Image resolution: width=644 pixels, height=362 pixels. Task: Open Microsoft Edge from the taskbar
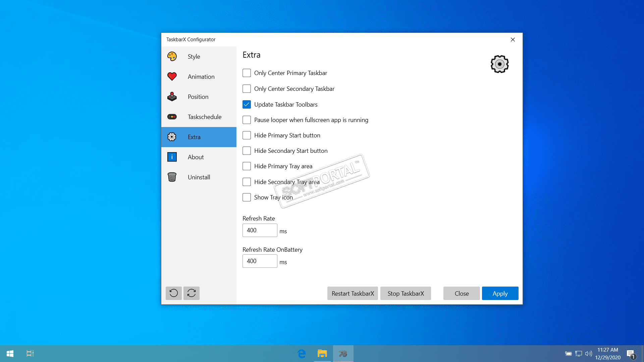[302, 354]
